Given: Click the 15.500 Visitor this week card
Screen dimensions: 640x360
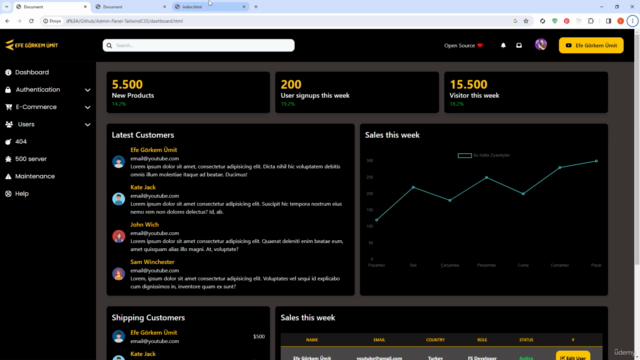Looking at the screenshot, I should click(x=526, y=92).
